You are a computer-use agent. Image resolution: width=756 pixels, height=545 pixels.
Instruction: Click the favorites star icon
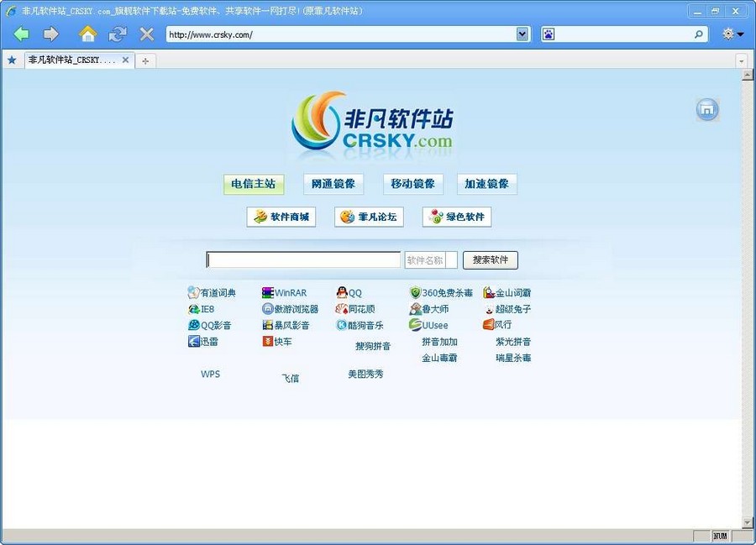(12, 60)
